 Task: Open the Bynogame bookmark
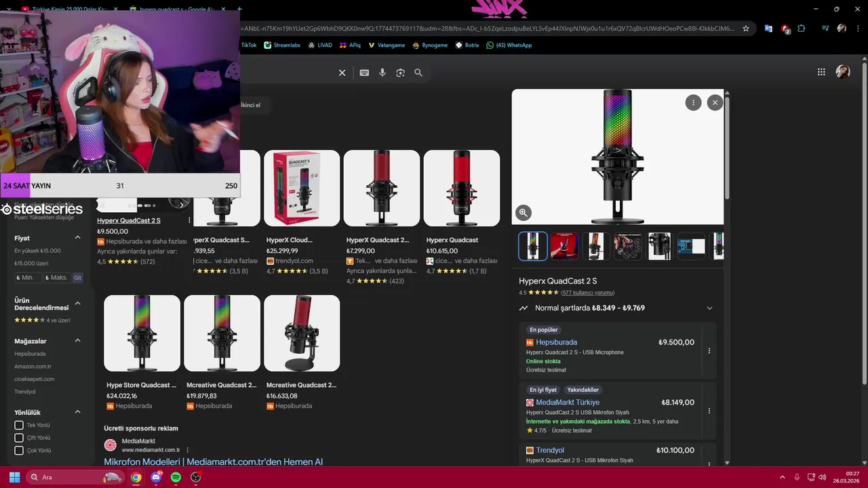430,45
